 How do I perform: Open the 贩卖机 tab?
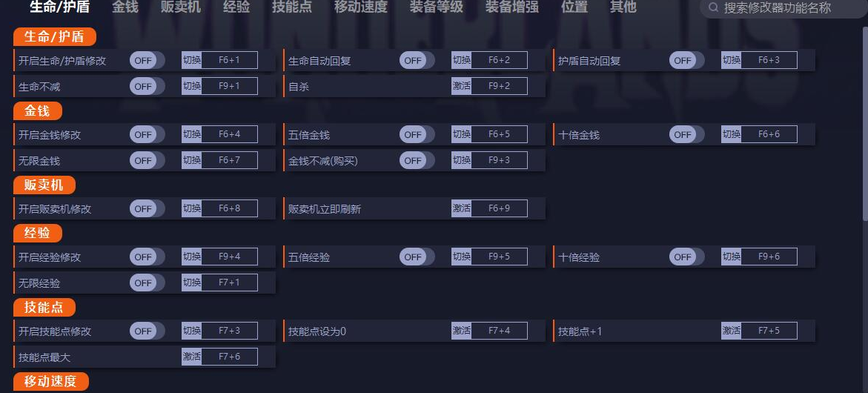pos(181,7)
